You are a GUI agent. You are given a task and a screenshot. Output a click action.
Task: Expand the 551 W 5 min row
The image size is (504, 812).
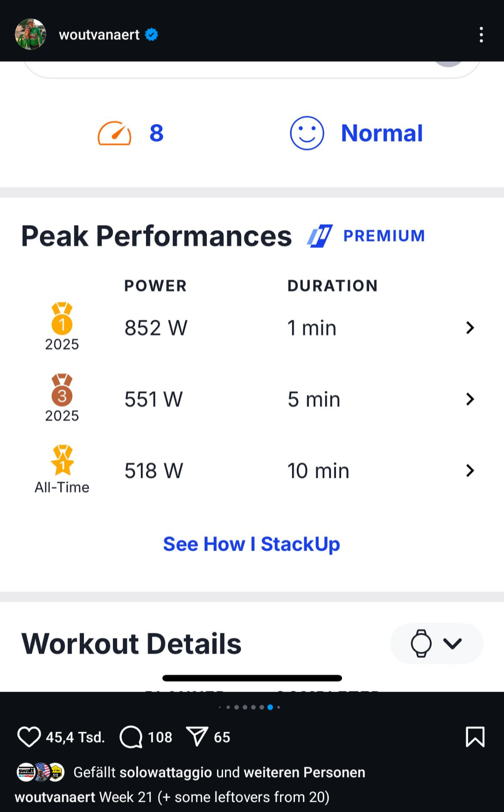point(470,399)
